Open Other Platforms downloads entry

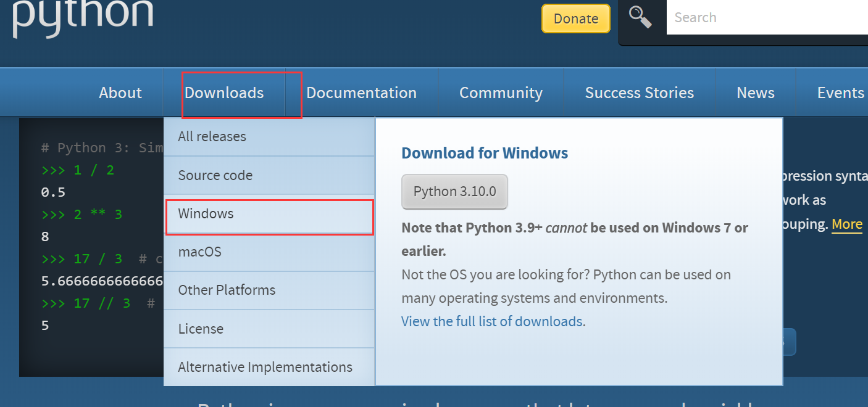[227, 290]
